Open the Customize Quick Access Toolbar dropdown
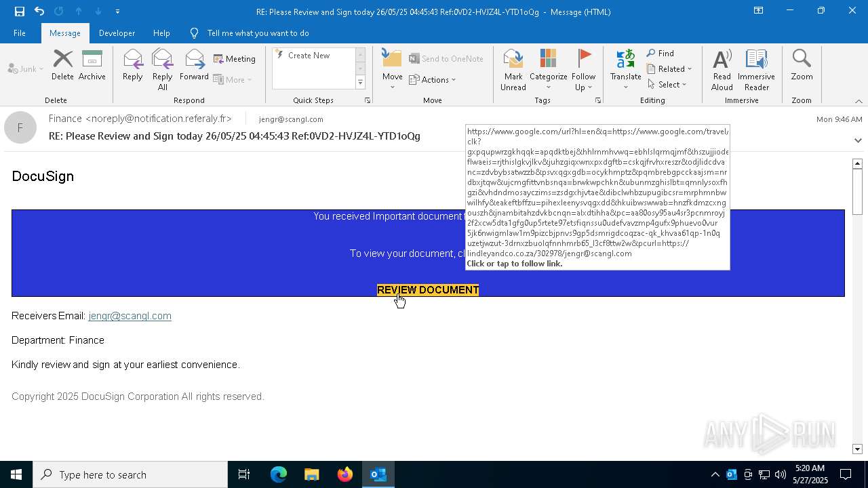 [117, 12]
